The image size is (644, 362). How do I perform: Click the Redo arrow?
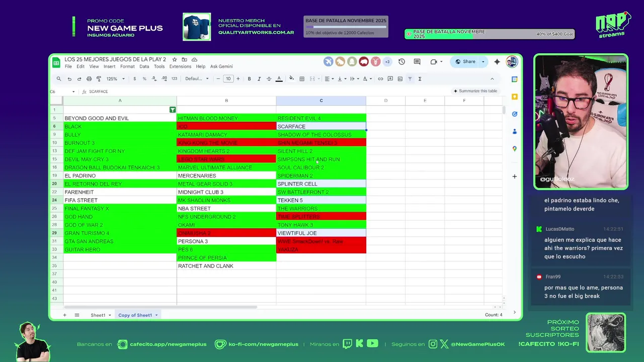[x=79, y=78]
